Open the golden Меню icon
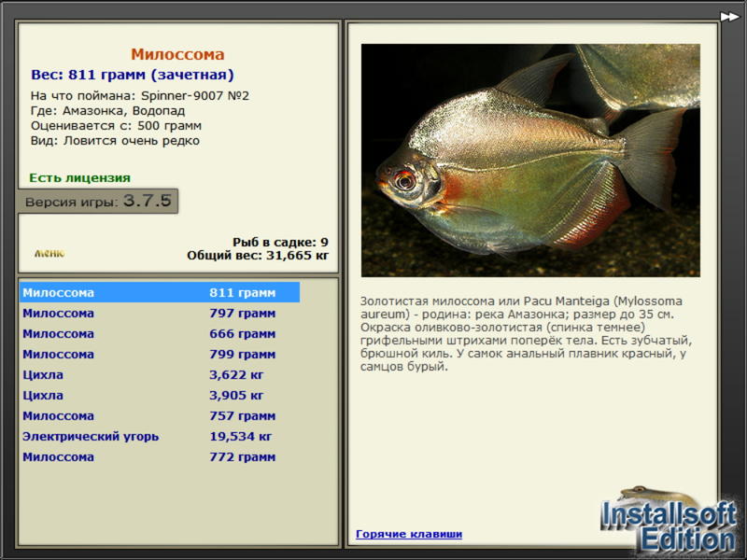747x560 pixels. [49, 253]
